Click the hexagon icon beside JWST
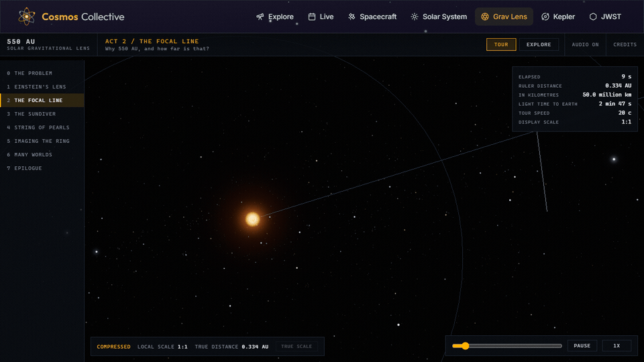644x362 pixels. tap(593, 17)
